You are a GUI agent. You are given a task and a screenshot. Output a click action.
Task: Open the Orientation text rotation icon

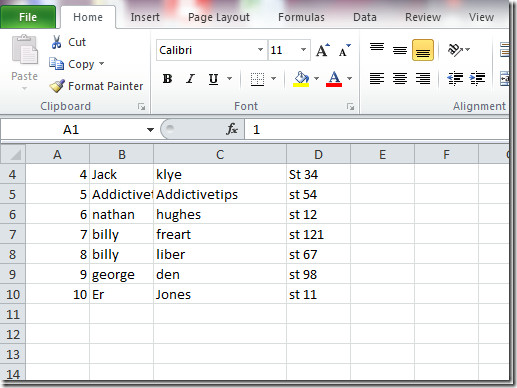(455, 50)
